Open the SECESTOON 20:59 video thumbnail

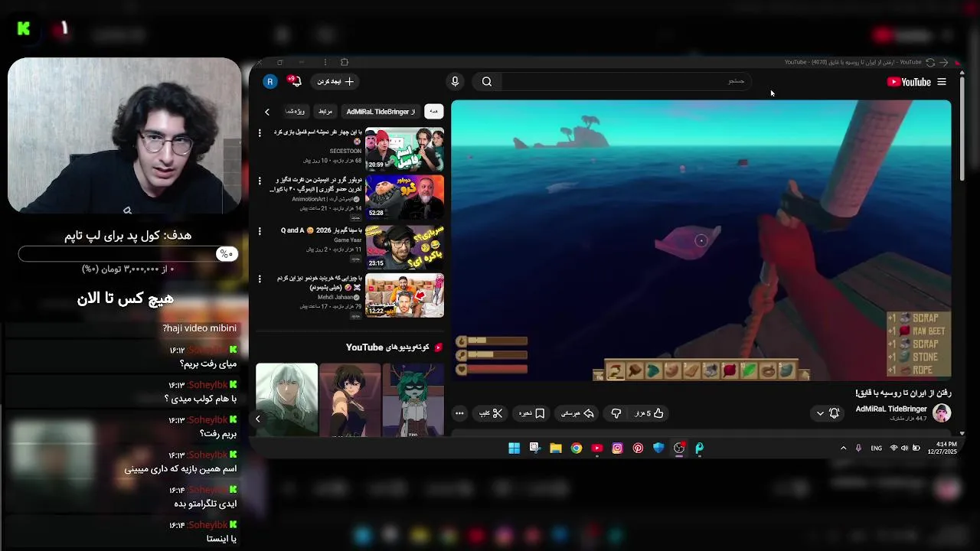coord(404,148)
